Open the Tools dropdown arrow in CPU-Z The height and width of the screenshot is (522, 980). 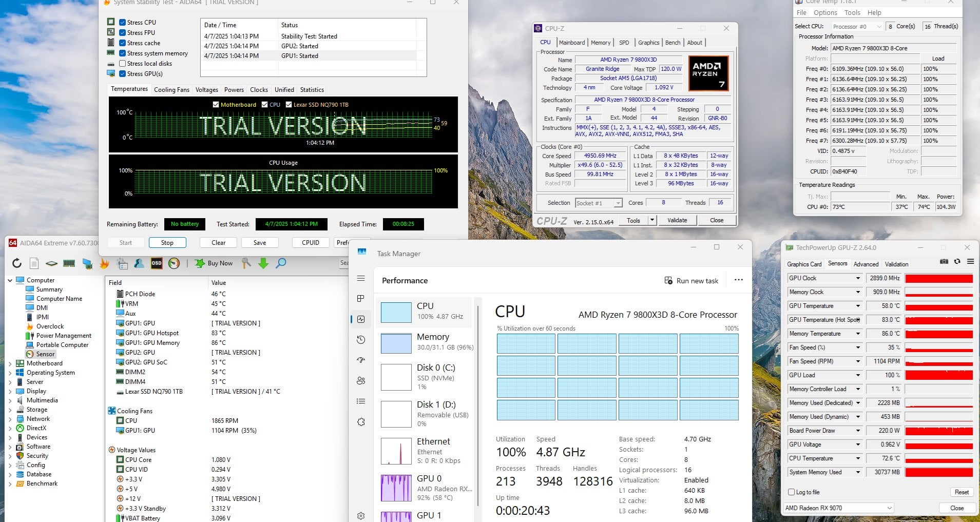[652, 220]
